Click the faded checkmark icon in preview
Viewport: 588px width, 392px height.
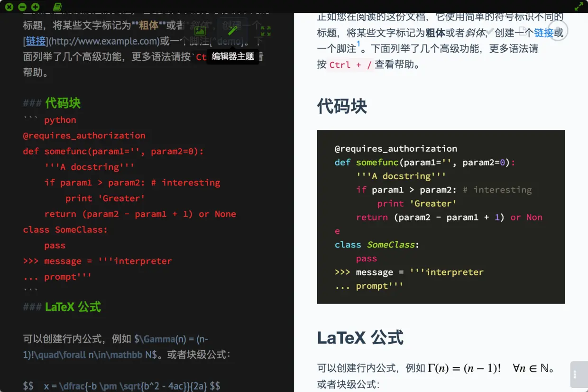point(490,31)
